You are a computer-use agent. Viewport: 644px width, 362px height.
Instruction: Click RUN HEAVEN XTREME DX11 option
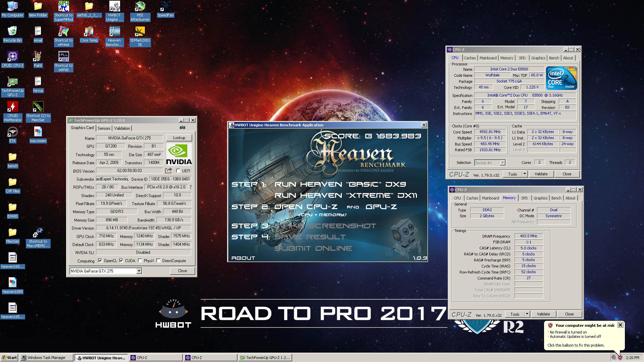coord(345,195)
